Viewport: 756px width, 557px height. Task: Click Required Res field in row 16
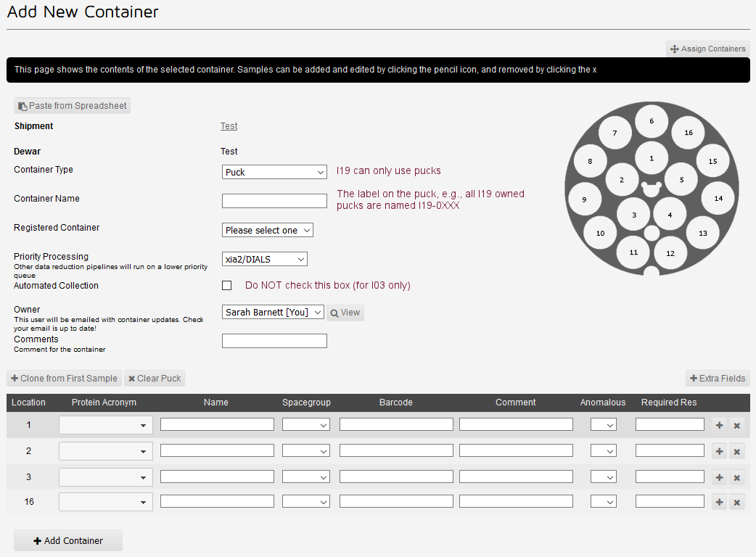[x=670, y=502]
